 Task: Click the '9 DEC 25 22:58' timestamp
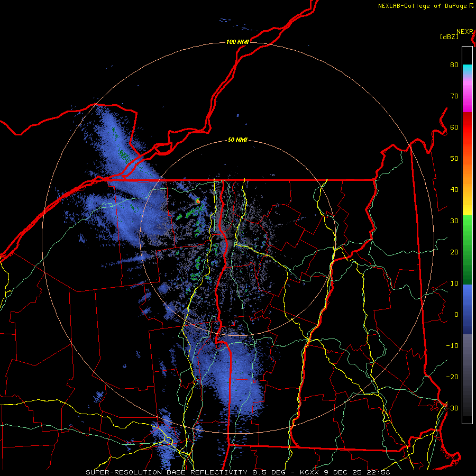[356, 472]
